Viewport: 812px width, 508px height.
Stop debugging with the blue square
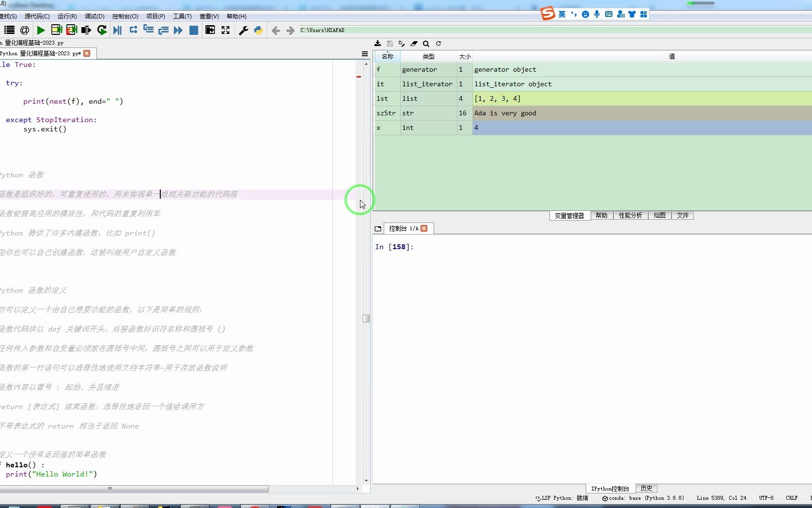[193, 30]
